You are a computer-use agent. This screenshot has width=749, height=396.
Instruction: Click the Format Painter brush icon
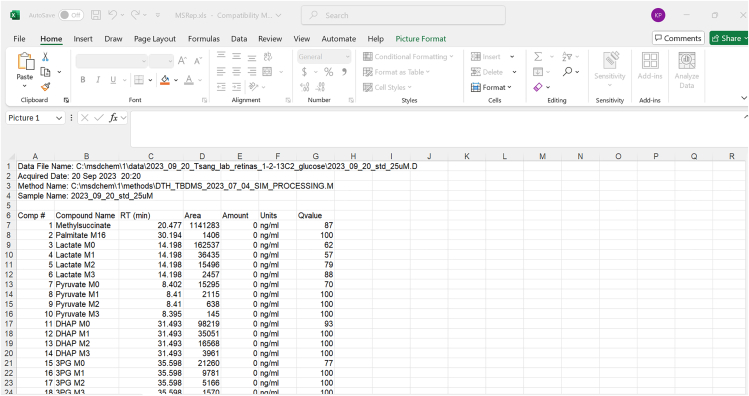[x=45, y=87]
